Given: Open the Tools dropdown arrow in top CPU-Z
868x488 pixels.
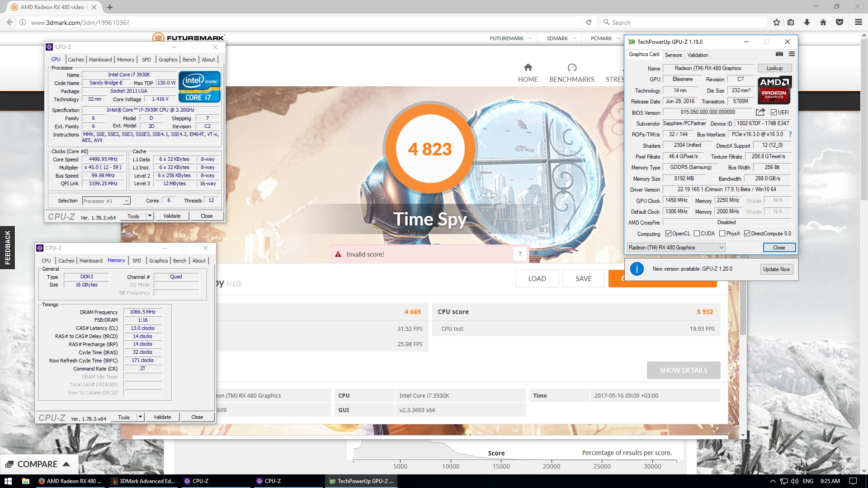Looking at the screenshot, I should click(150, 216).
